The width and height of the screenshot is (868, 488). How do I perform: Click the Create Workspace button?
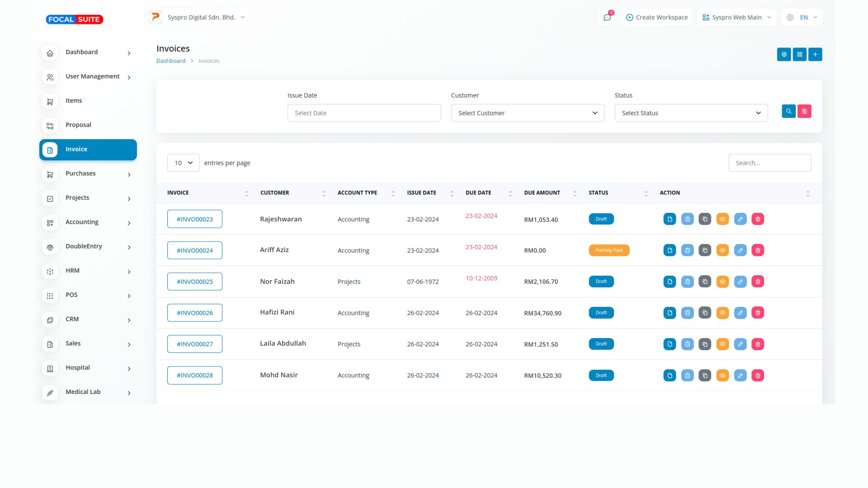point(656,18)
